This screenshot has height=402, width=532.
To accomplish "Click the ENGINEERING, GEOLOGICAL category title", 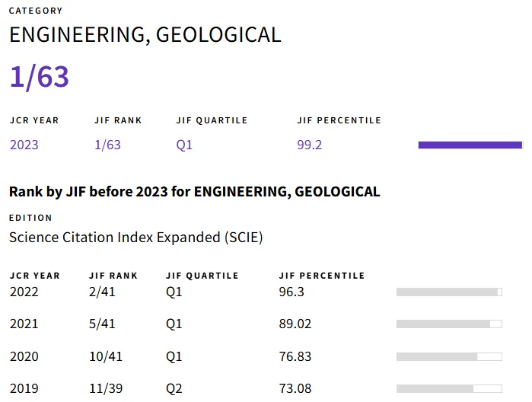I will click(145, 34).
